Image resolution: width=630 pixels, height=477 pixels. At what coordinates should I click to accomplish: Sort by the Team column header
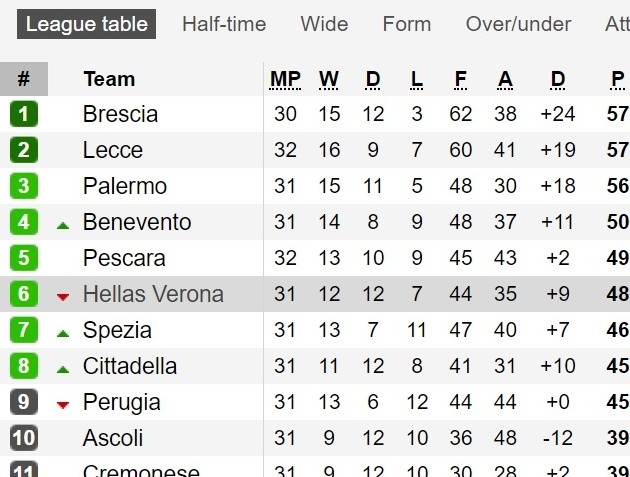[109, 79]
